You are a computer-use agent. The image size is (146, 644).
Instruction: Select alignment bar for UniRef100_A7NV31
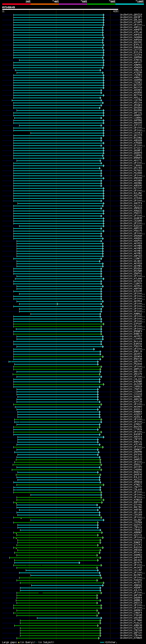tap(62, 60)
